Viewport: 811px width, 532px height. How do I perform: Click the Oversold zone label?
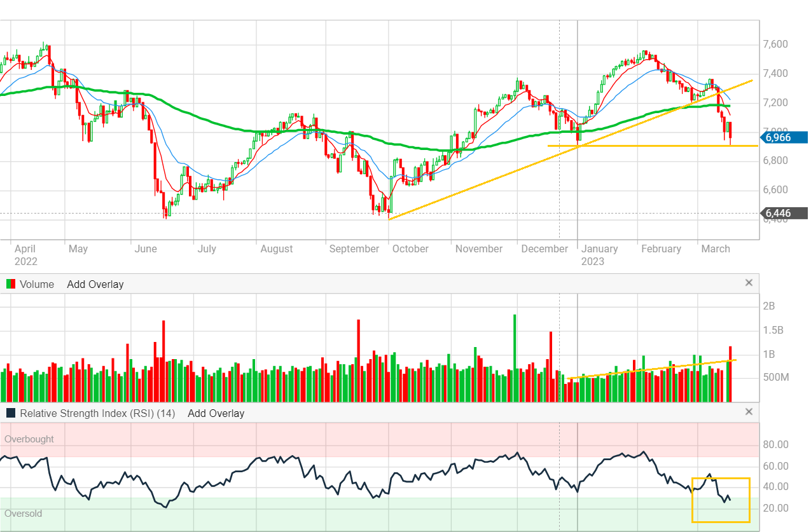pos(24,513)
